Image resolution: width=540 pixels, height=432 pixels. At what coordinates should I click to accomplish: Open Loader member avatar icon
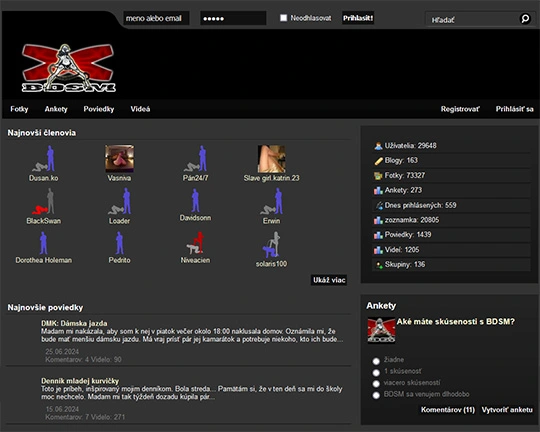click(120, 201)
